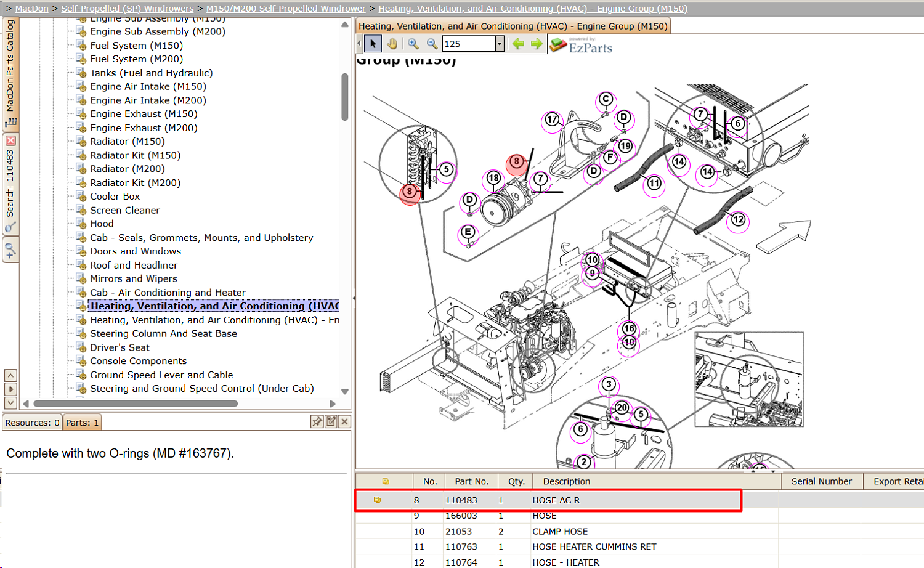Click the tree's vertical scrollbar thumb
The height and width of the screenshot is (568, 924).
click(x=345, y=97)
